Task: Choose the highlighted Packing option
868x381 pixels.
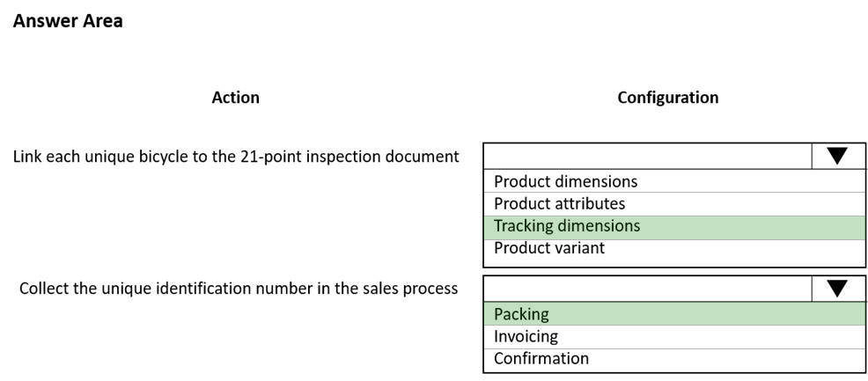Action: 674,313
